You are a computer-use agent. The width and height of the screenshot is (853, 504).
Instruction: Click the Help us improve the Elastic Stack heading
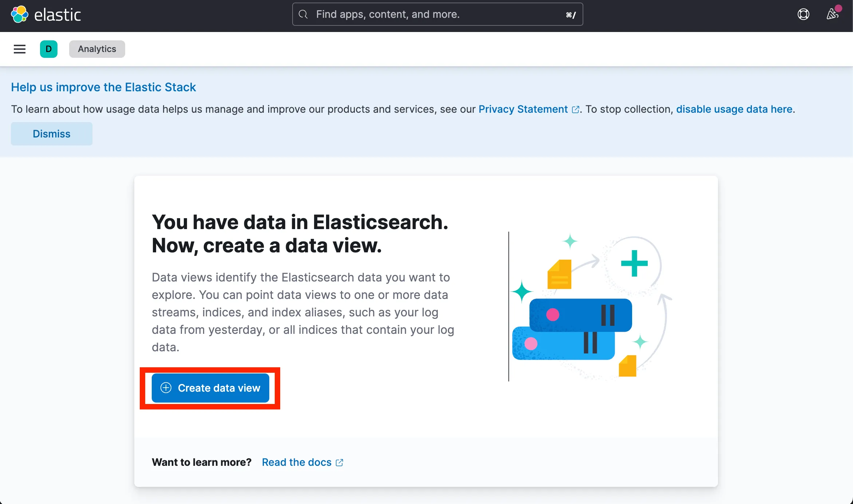click(x=103, y=87)
